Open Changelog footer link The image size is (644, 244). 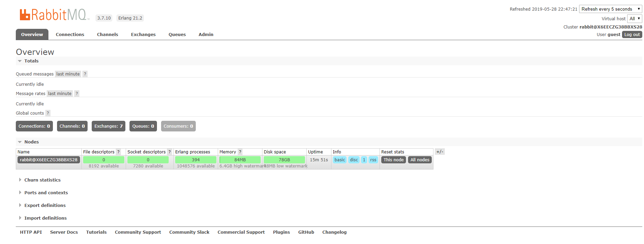tap(335, 232)
